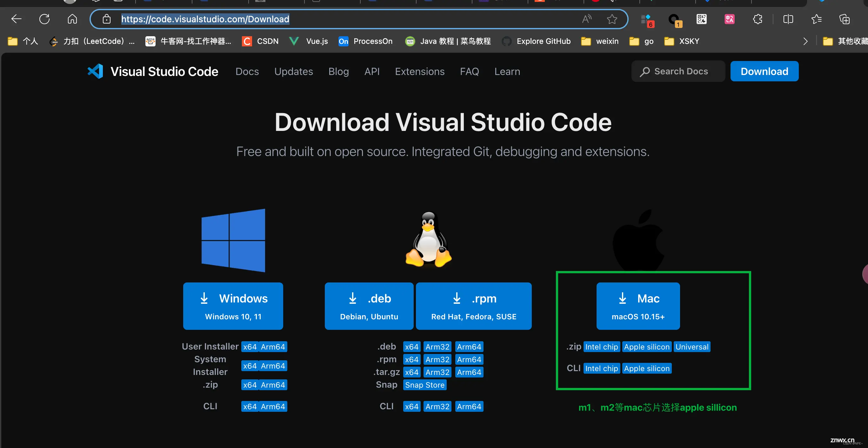Select Windows .zip Arm64 download
Screen dimensions: 868x448
[x=273, y=385]
